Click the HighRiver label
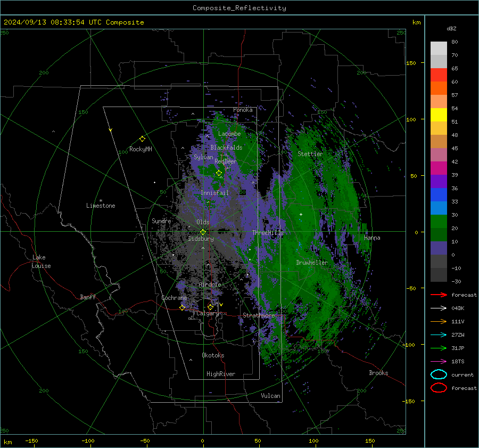 point(221,374)
